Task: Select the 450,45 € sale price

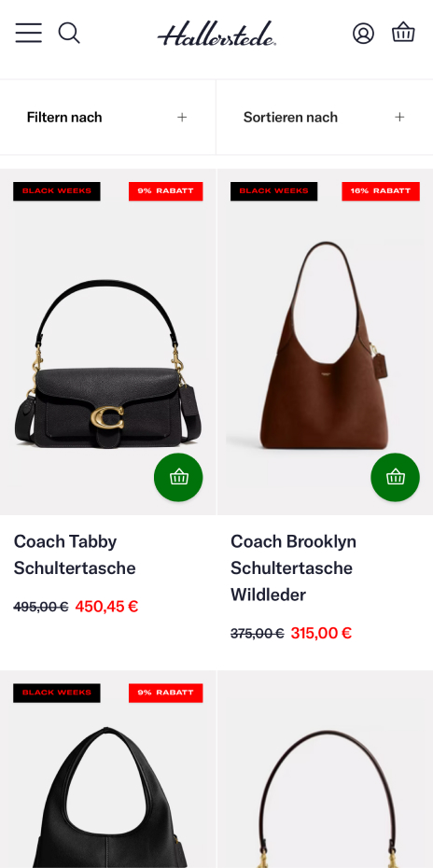Action: 107,607
